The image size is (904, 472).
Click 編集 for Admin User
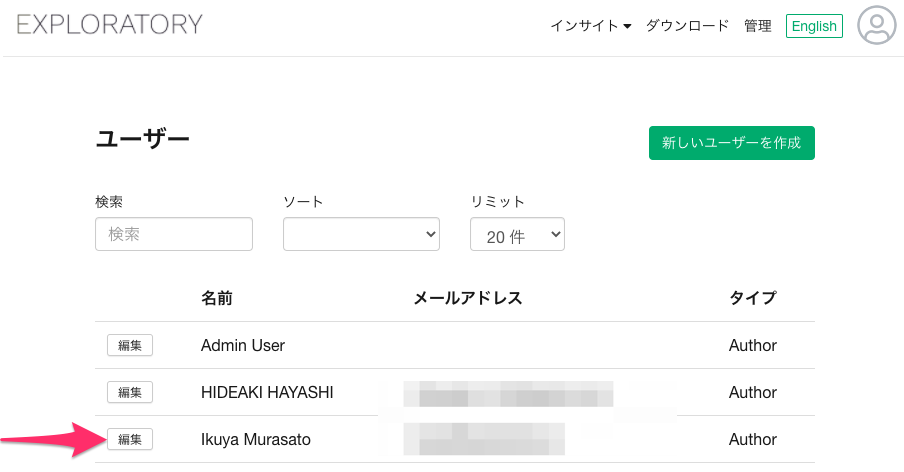[x=130, y=345]
